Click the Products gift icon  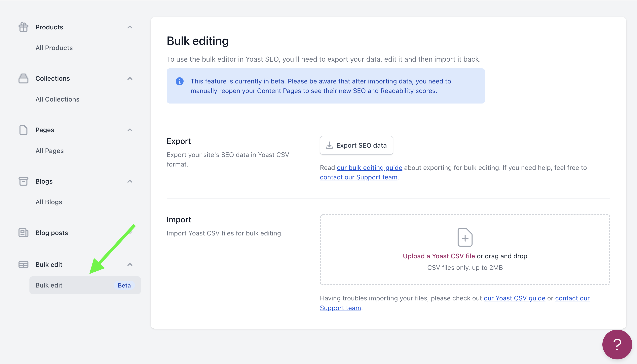pyautogui.click(x=23, y=27)
